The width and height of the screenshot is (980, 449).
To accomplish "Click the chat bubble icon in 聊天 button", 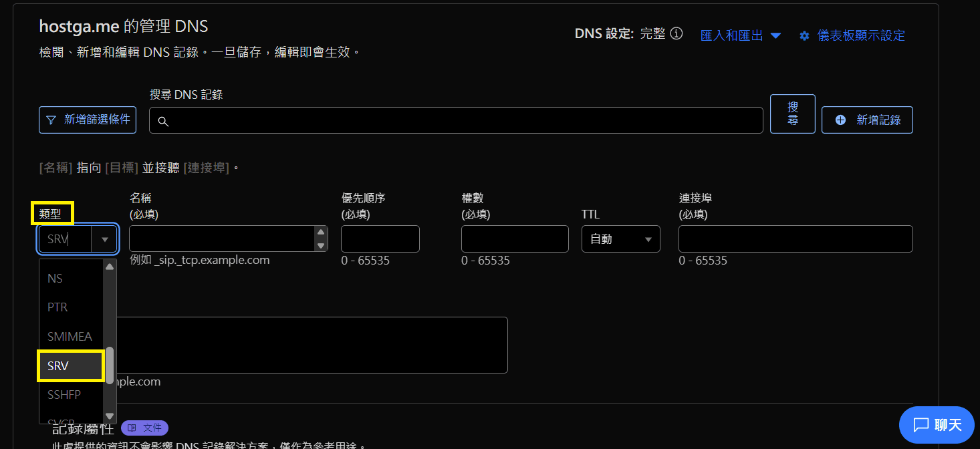I will pos(921,425).
